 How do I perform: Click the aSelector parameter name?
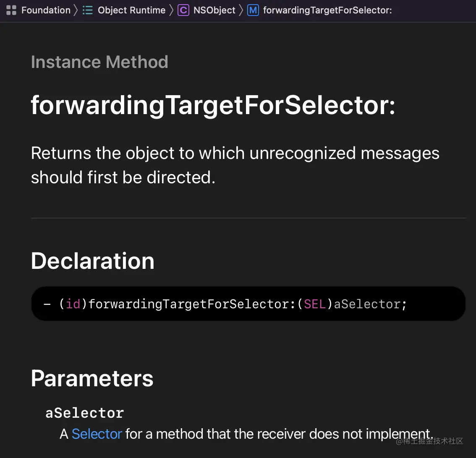tap(85, 413)
